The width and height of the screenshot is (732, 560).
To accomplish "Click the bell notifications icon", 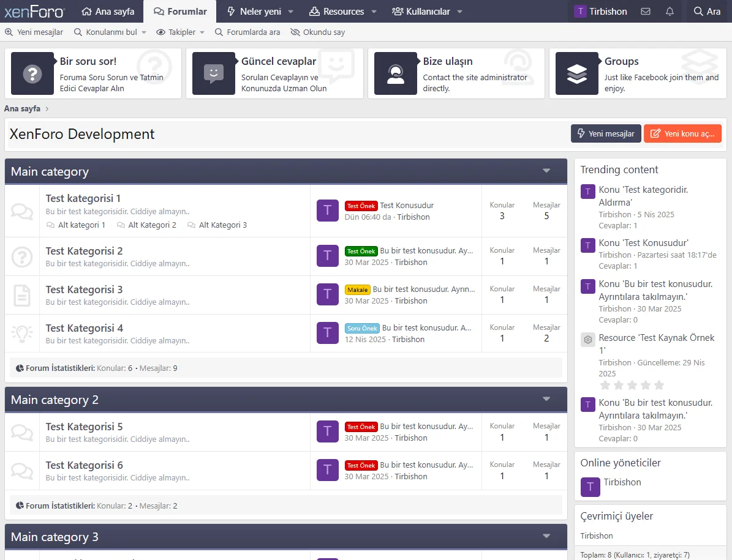I will (x=670, y=12).
